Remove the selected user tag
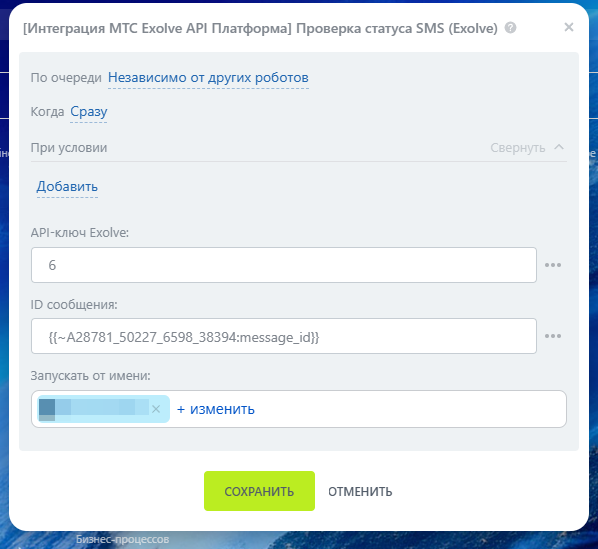 156,409
